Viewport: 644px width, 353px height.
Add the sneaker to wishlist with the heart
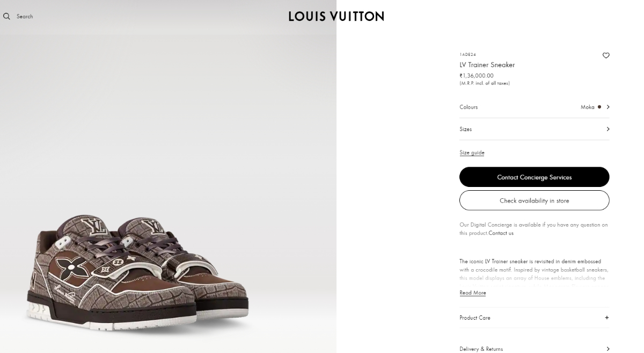pyautogui.click(x=606, y=55)
